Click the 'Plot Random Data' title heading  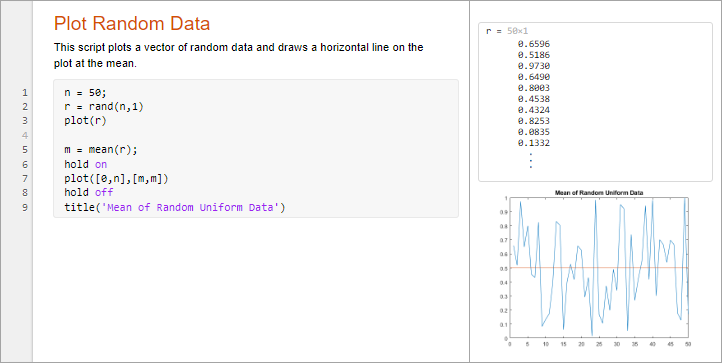[132, 23]
